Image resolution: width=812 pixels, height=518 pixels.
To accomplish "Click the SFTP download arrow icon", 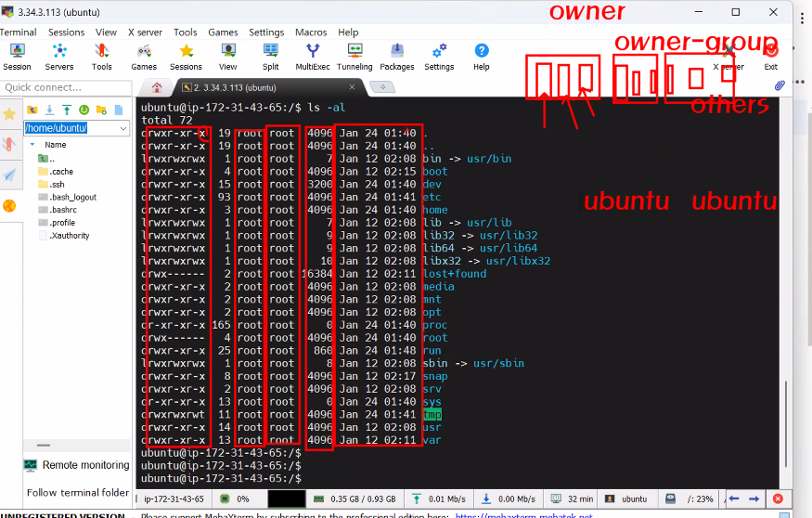I will point(50,110).
